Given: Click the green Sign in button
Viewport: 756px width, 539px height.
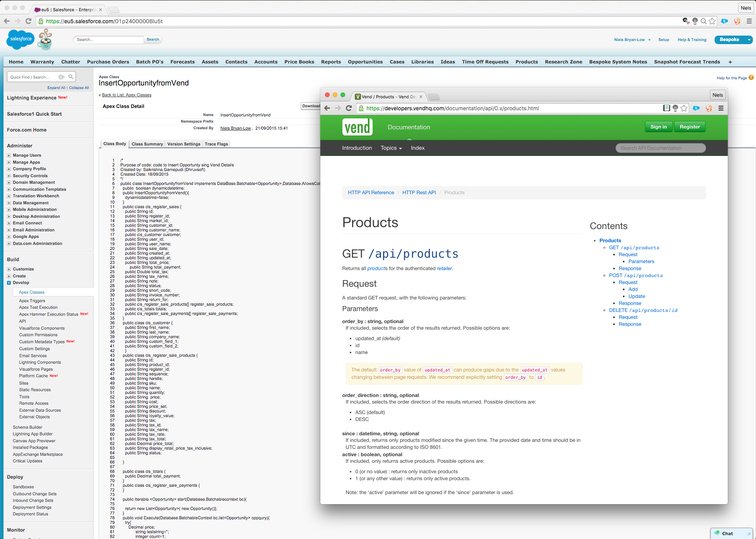Looking at the screenshot, I should coord(658,127).
